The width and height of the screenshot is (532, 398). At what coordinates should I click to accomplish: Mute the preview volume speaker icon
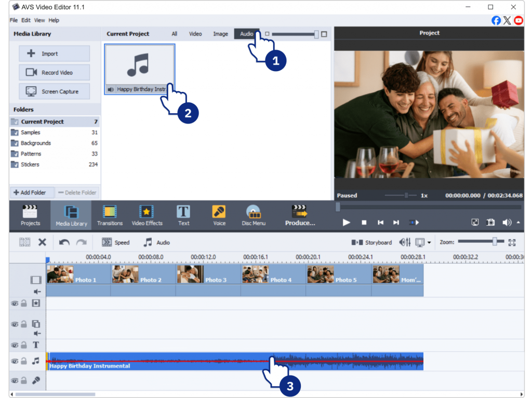coord(507,223)
